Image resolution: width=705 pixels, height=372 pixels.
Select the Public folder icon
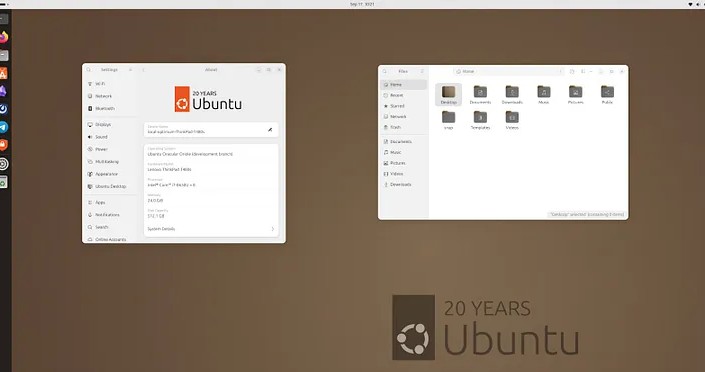point(607,95)
